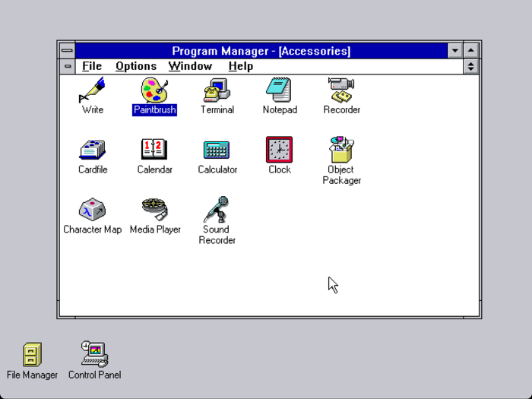The width and height of the screenshot is (532, 399).
Task: Click the Program Manager title bar
Action: pos(261,51)
